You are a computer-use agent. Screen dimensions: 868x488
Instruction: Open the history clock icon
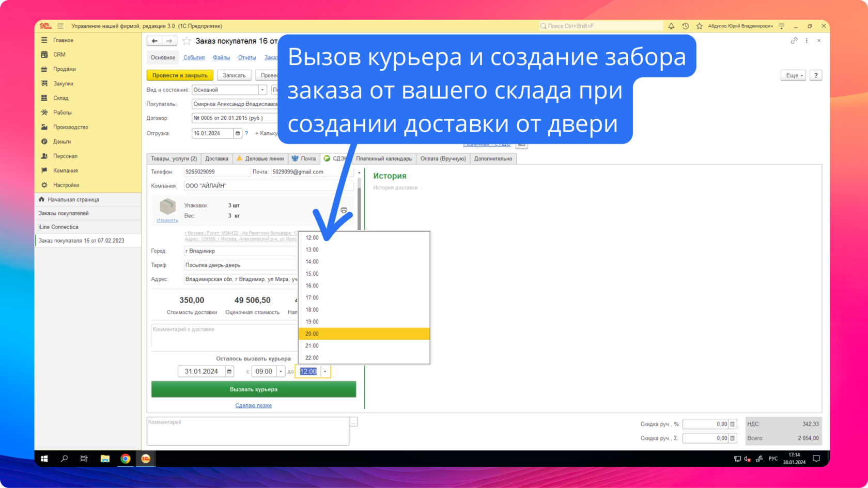(x=686, y=26)
